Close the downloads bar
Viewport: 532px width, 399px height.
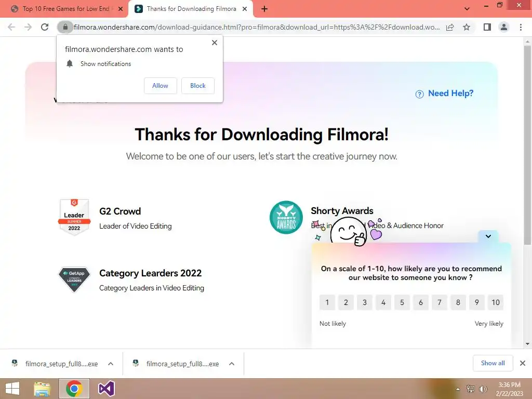pos(523,363)
